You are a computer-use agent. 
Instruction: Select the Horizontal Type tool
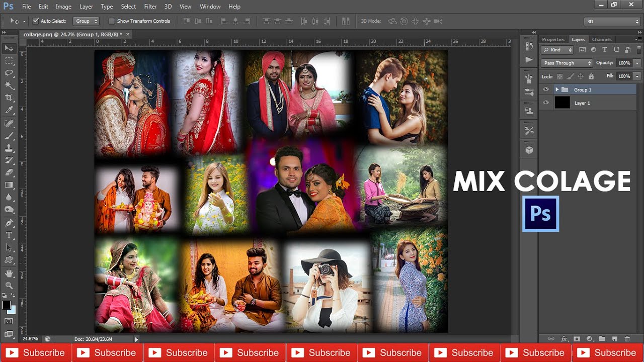tap(9, 235)
